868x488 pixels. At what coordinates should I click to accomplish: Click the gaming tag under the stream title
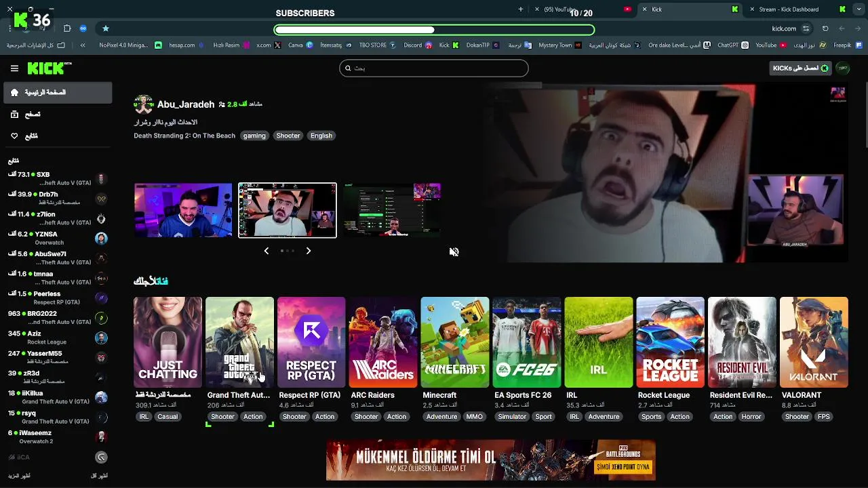pos(254,136)
